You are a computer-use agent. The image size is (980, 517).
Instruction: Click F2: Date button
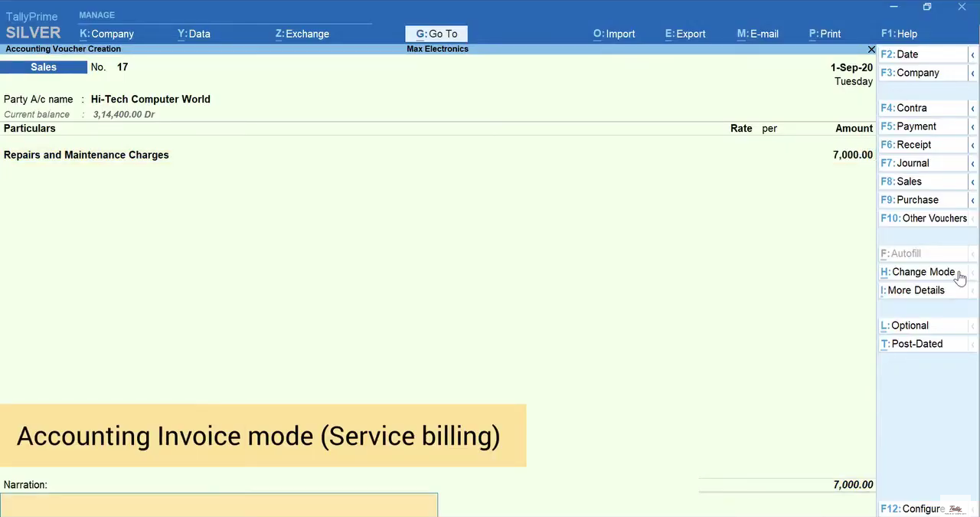(923, 54)
